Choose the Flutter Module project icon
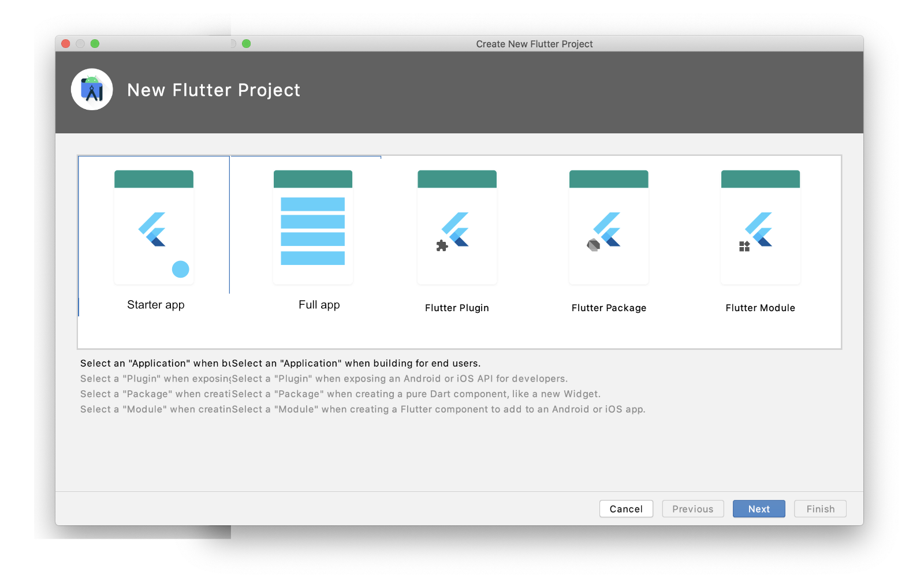The height and width of the screenshot is (575, 924). click(761, 227)
